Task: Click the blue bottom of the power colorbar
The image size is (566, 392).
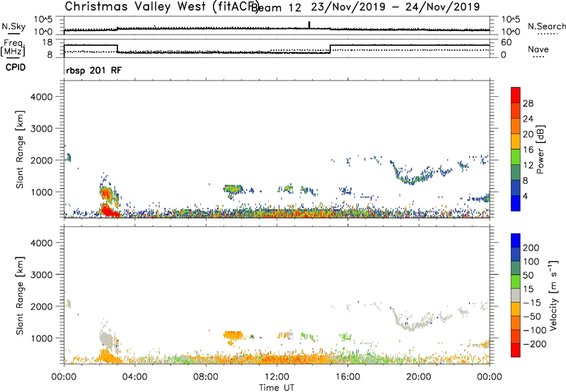Action: (516, 203)
